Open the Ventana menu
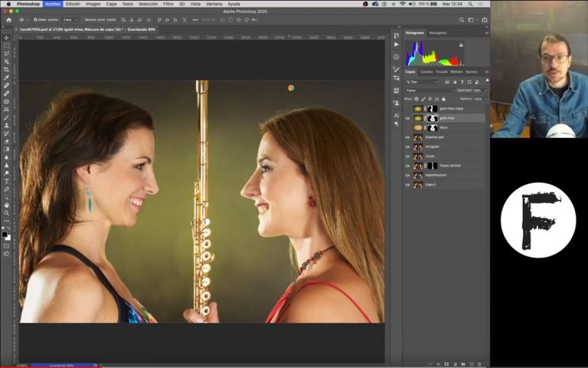 coord(214,4)
